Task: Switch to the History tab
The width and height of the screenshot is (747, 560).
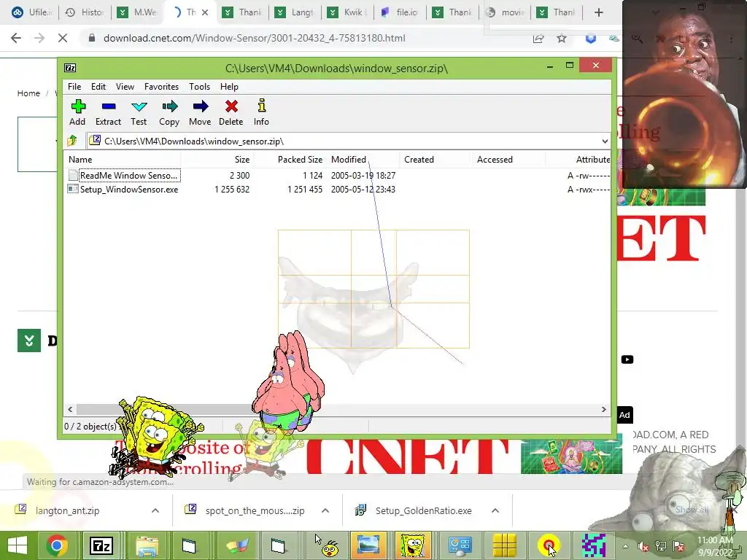Action: pyautogui.click(x=85, y=12)
